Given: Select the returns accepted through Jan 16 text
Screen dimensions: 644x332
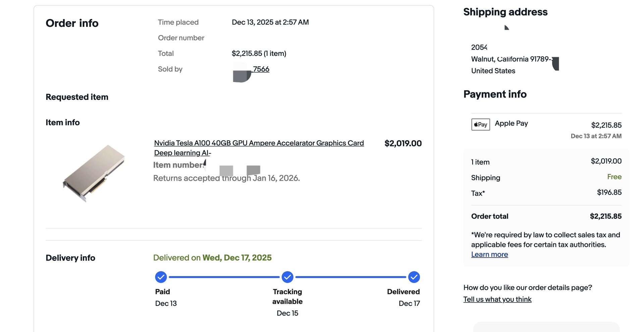Looking at the screenshot, I should 226,178.
